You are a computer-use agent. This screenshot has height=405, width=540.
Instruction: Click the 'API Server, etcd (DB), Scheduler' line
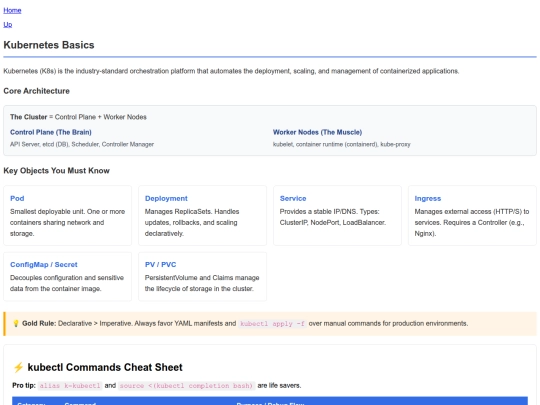coord(82,144)
